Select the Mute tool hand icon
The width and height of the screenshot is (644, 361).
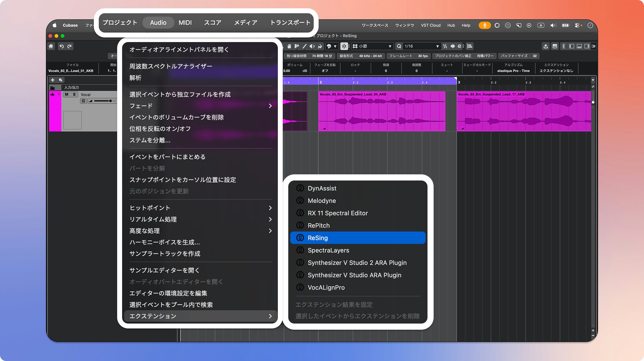click(289, 46)
